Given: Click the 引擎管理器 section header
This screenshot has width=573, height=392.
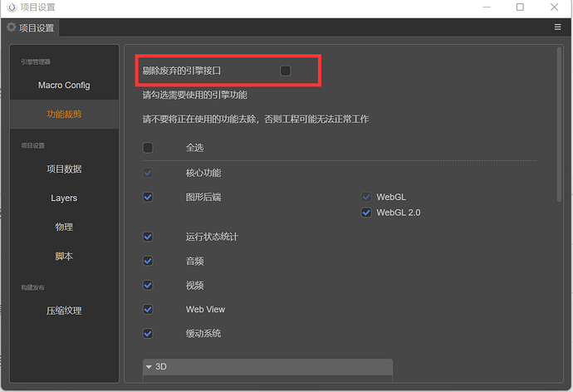Looking at the screenshot, I should tap(36, 61).
